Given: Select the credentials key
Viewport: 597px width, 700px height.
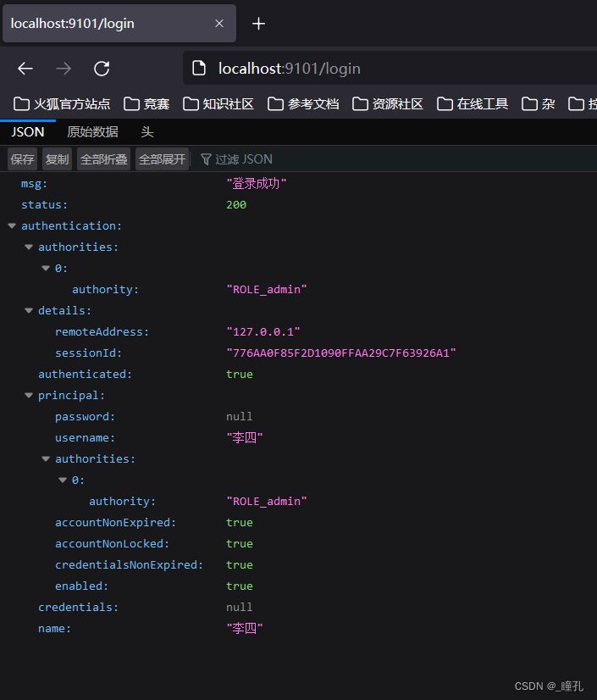Looking at the screenshot, I should pos(78,608).
